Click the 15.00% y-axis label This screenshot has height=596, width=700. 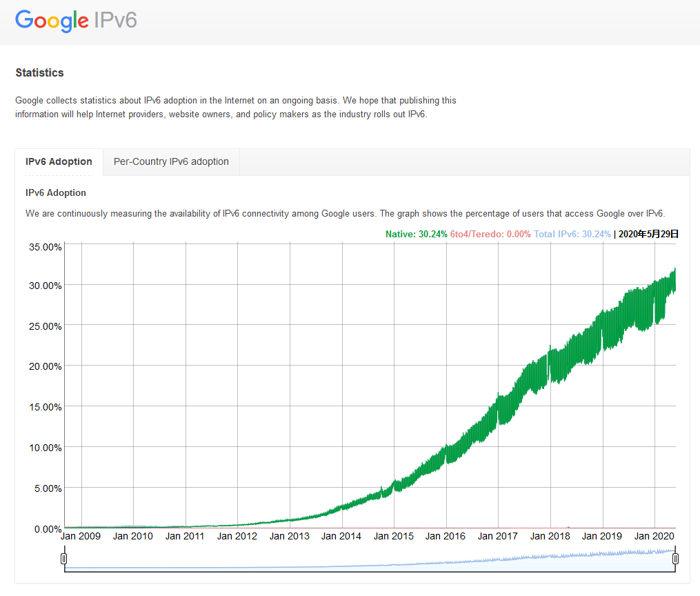(x=45, y=407)
